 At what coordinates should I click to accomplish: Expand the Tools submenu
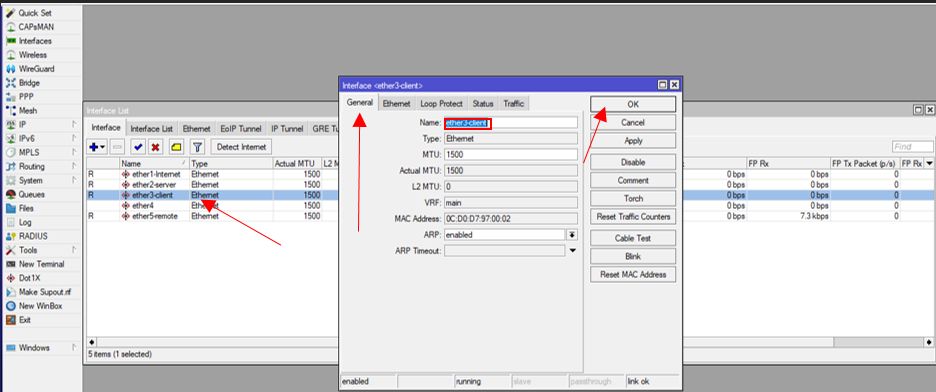tap(41, 250)
